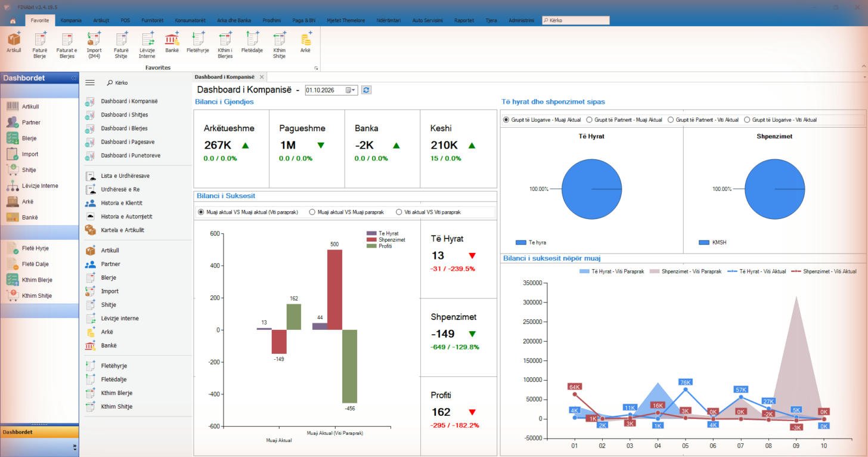Click the KMSH pie legend swatch
This screenshot has width=868, height=457.
[704, 243]
